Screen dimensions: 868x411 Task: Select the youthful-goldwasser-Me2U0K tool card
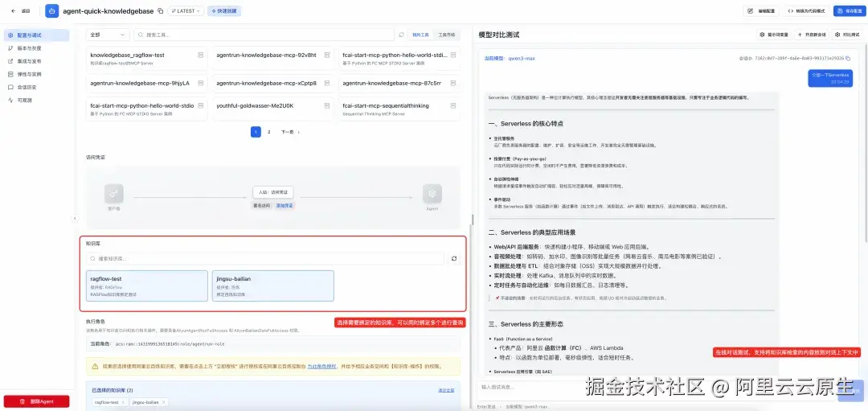click(x=273, y=109)
